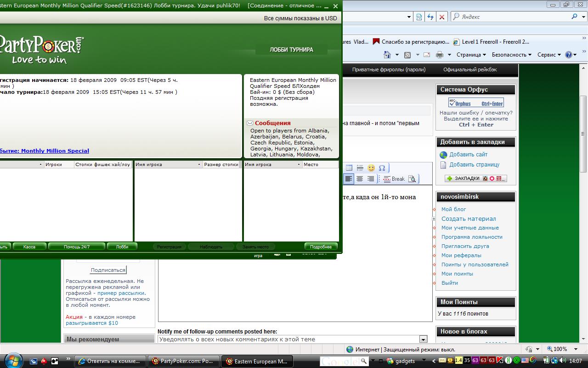This screenshot has height=368, width=588.
Task: Click the Подробнее button in tournament lobby
Action: pos(321,247)
